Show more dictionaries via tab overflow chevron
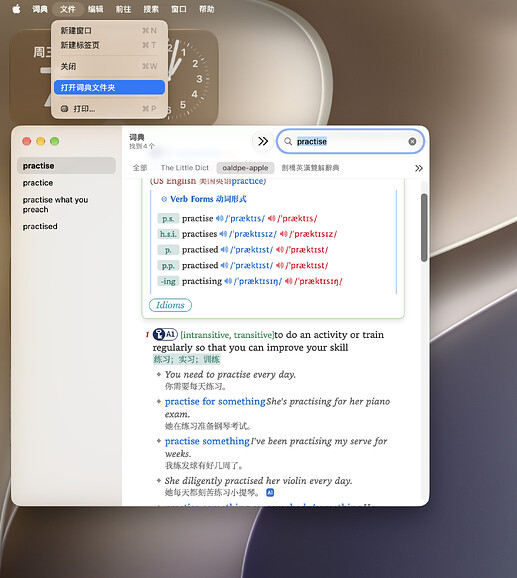The width and height of the screenshot is (517, 578). click(x=419, y=168)
